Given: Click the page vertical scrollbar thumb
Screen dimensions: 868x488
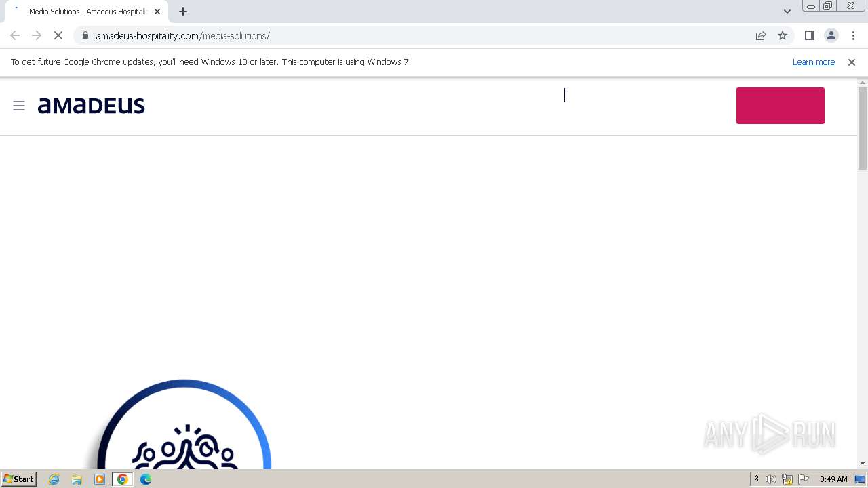Looking at the screenshot, I should 863,129.
